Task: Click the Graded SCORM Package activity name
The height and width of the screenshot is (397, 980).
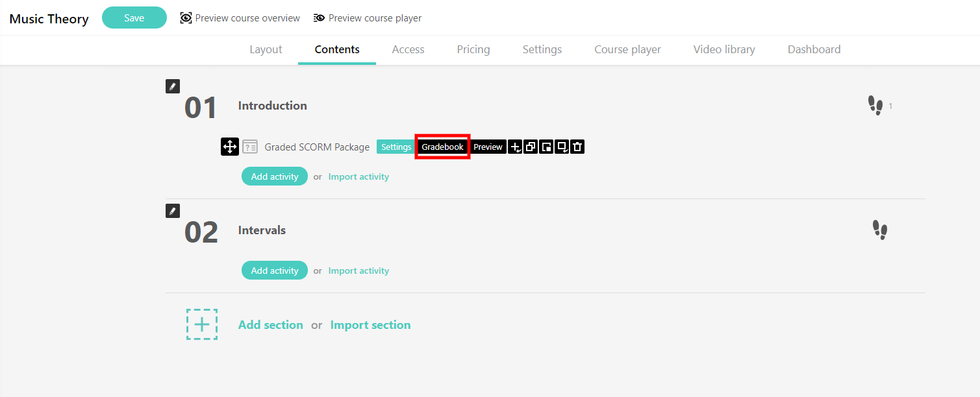Action: pyautogui.click(x=317, y=147)
